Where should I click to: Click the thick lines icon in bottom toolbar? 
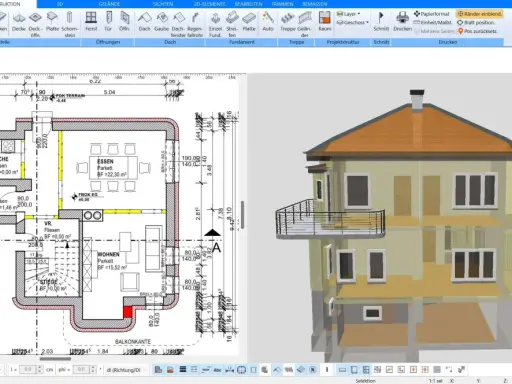(x=182, y=369)
